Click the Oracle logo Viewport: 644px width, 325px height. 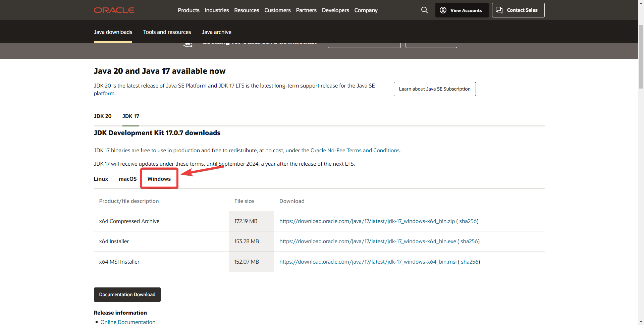[x=114, y=10]
